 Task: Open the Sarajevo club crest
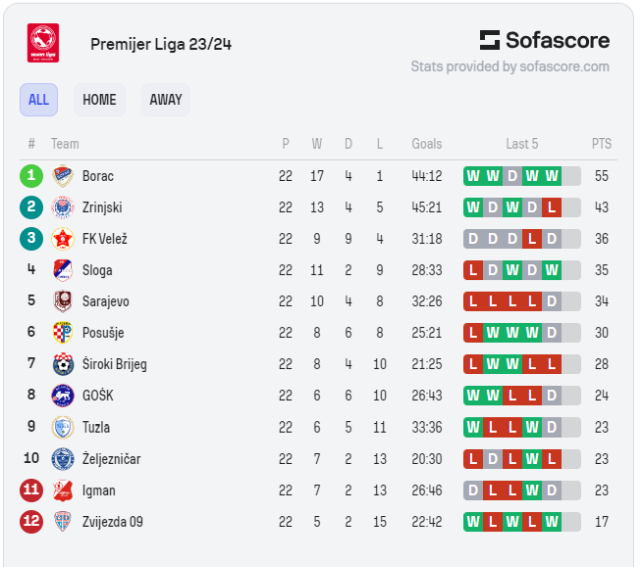click(62, 301)
